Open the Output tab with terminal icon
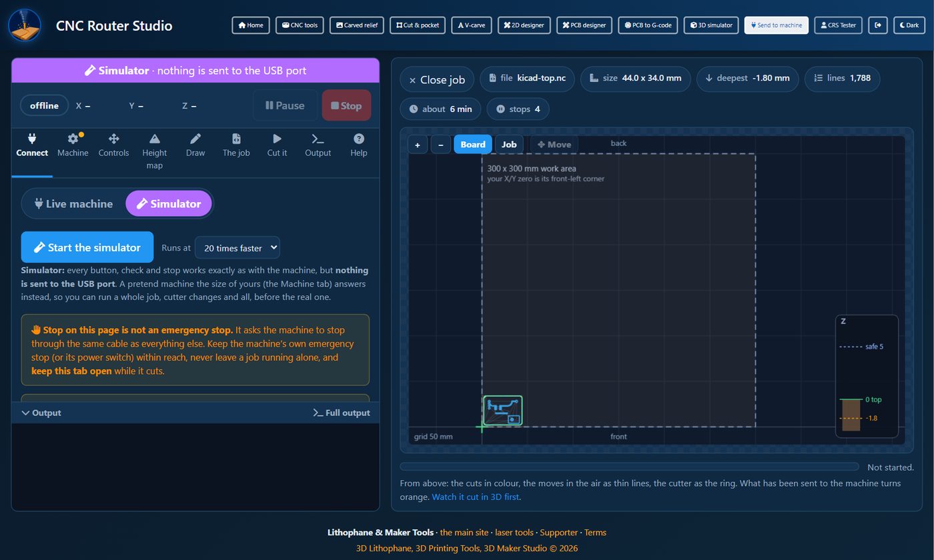The width and height of the screenshot is (934, 560). [318, 145]
